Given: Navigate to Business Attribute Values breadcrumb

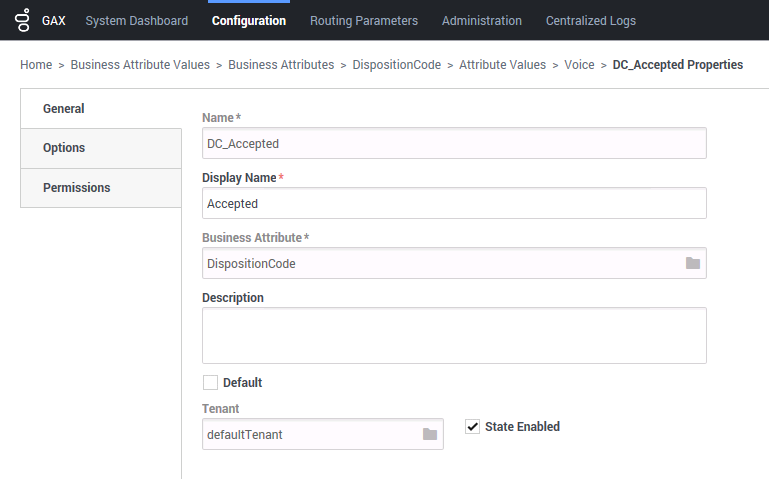Looking at the screenshot, I should click(140, 65).
